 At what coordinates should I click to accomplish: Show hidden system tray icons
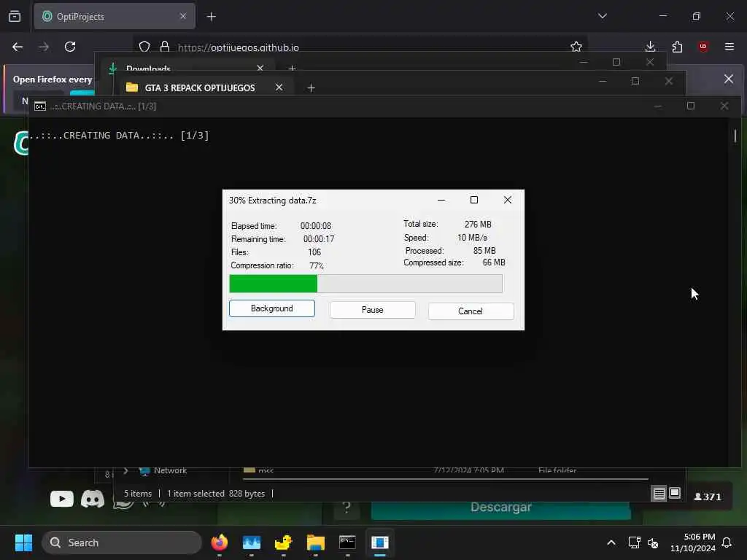[611, 542]
